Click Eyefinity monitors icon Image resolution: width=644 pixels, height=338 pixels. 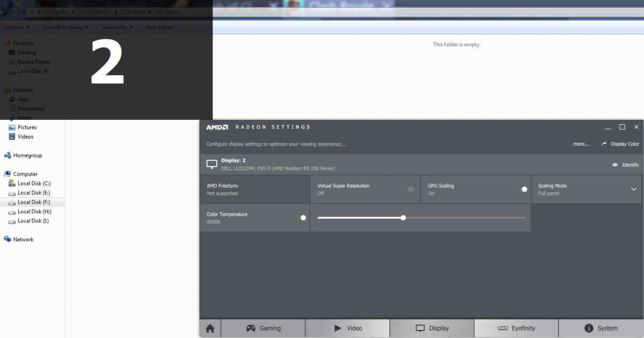tap(503, 328)
